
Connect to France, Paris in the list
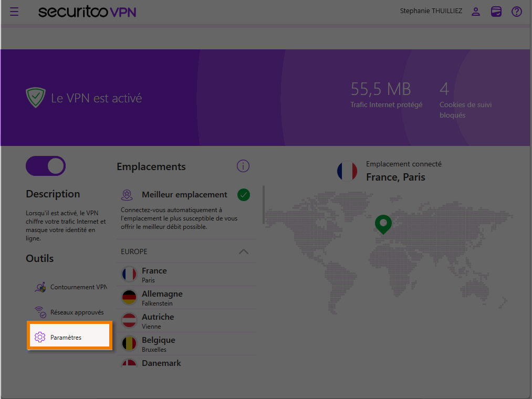click(186, 275)
